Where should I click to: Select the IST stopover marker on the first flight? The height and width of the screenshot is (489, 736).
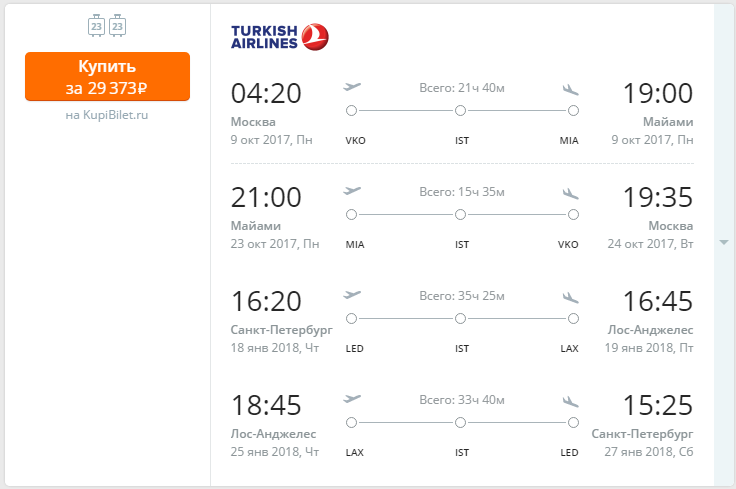click(460, 111)
